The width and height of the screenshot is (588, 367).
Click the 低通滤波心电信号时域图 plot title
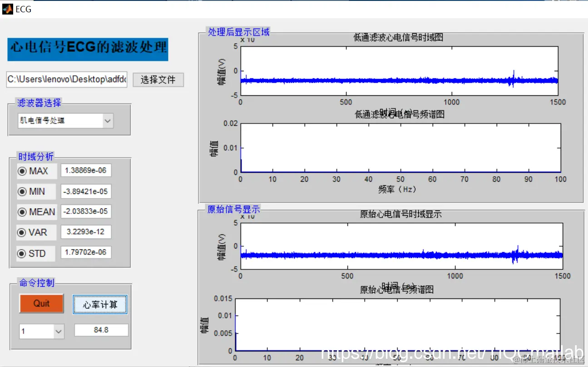398,38
